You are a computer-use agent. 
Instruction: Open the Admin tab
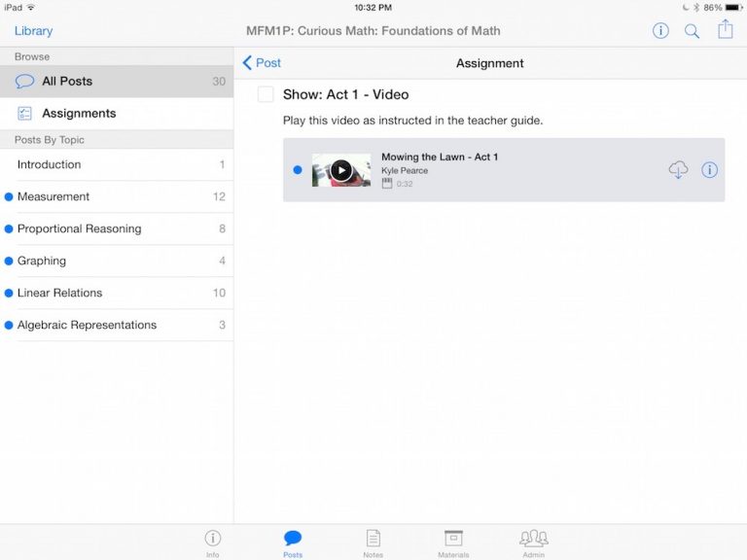click(533, 542)
